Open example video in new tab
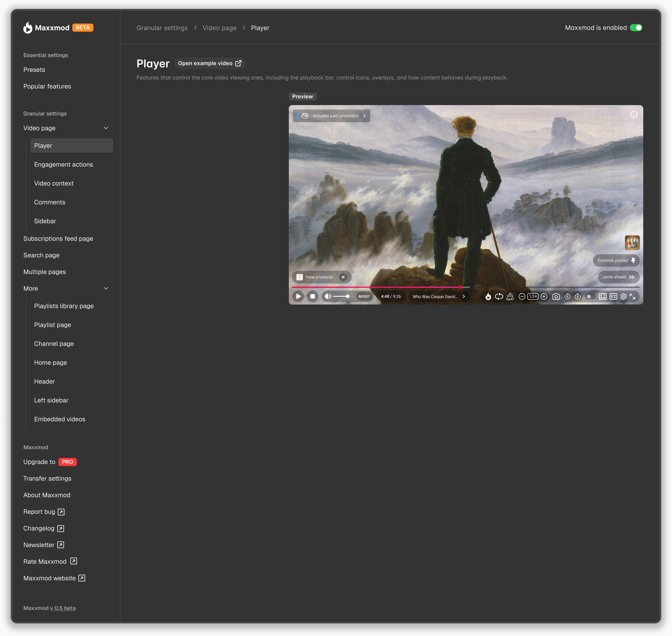The height and width of the screenshot is (636, 672). (x=210, y=63)
